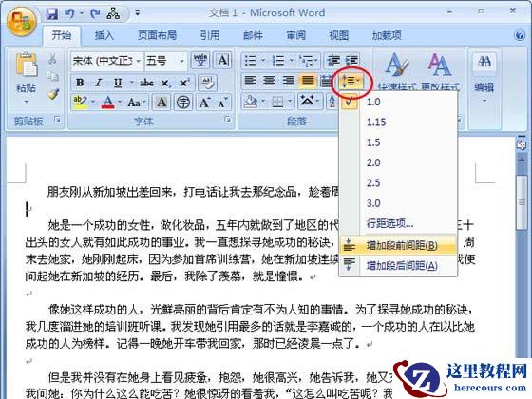Open the Change Case Aa menu
Image resolution: width=532 pixels, height=399 pixels.
click(x=137, y=103)
